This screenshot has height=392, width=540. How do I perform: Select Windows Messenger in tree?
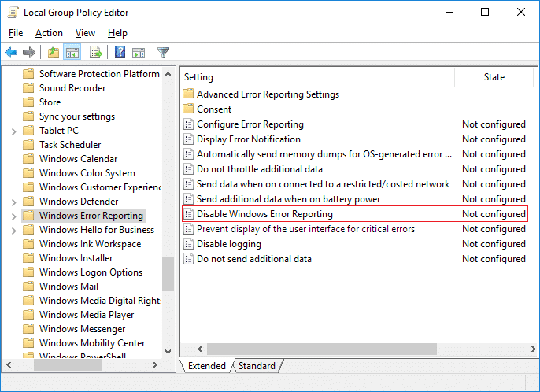82,328
